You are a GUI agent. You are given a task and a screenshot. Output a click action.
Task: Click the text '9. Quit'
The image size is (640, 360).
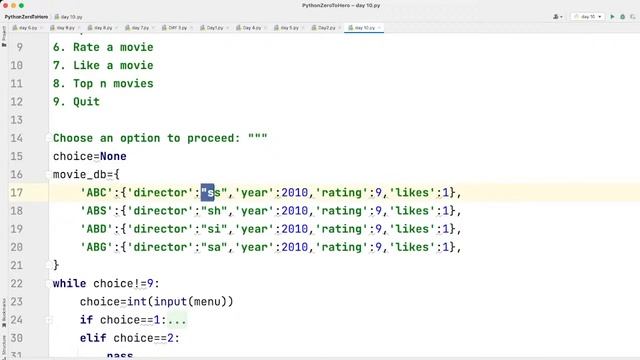point(76,102)
